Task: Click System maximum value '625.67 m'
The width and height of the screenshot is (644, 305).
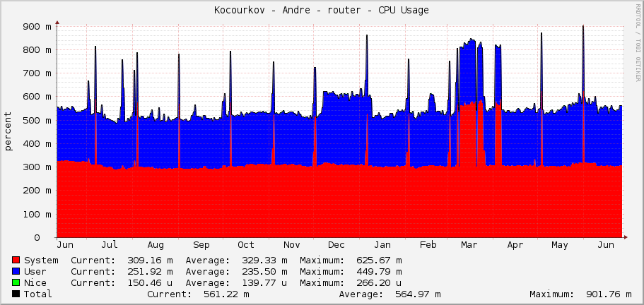Action: click(379, 261)
